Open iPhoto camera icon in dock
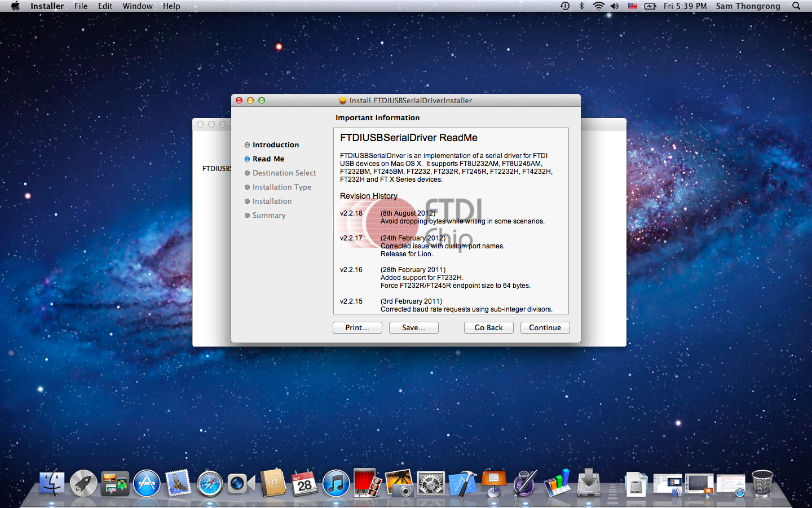812x508 pixels. [399, 484]
